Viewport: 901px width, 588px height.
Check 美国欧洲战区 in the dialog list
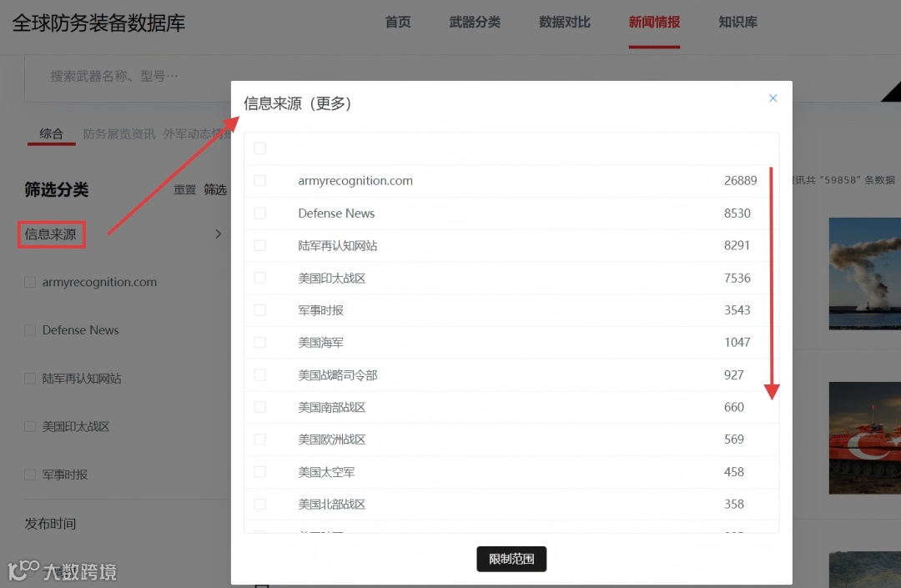coord(259,440)
